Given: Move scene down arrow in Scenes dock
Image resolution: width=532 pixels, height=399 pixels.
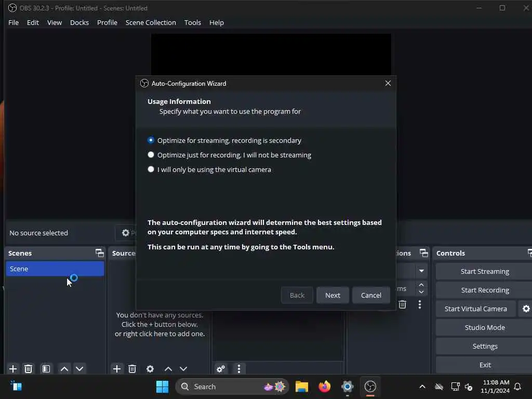Looking at the screenshot, I should coord(79,369).
